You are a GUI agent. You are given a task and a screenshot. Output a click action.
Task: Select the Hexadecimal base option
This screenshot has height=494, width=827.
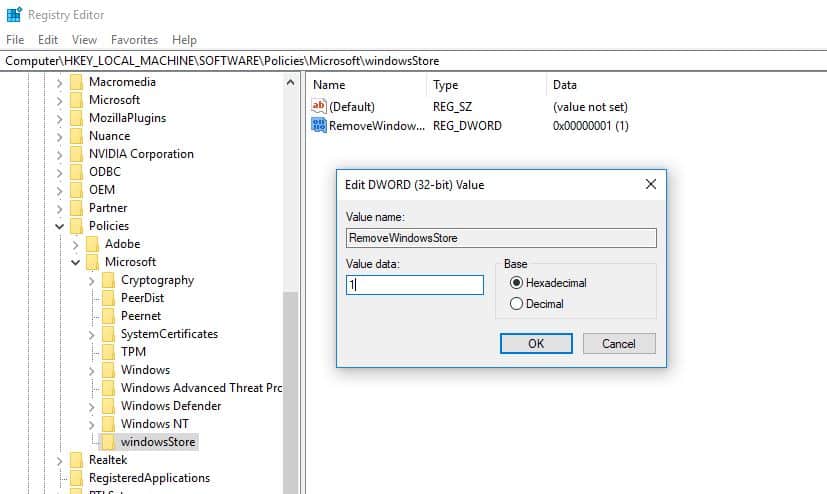coord(547,283)
